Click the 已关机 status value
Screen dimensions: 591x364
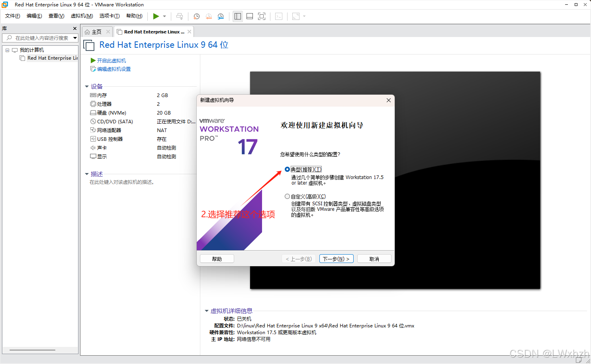(244, 319)
